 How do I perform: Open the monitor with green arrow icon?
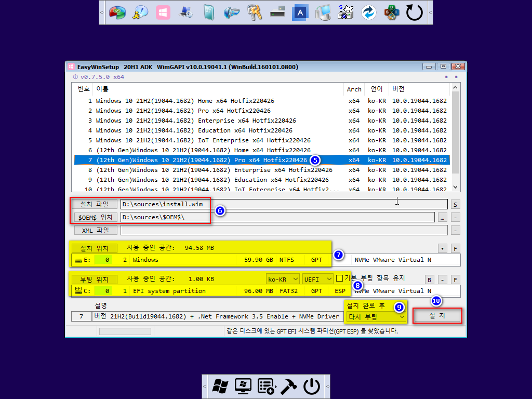tap(323, 12)
